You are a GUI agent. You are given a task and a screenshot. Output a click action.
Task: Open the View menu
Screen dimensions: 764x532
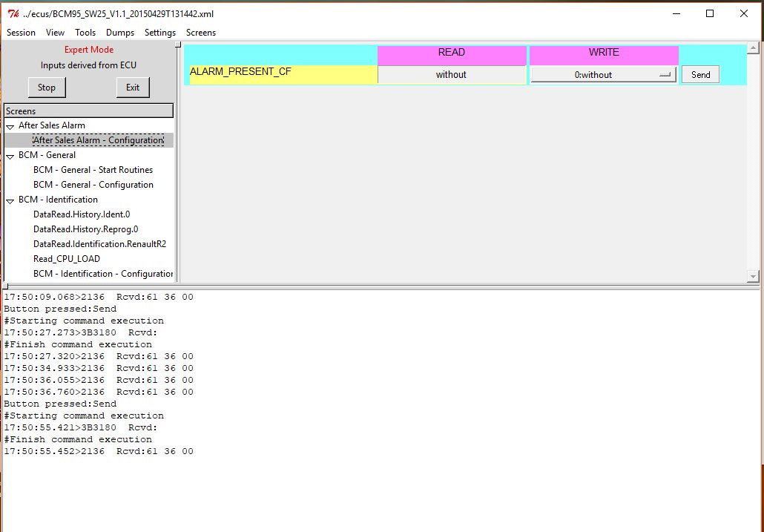pos(55,33)
